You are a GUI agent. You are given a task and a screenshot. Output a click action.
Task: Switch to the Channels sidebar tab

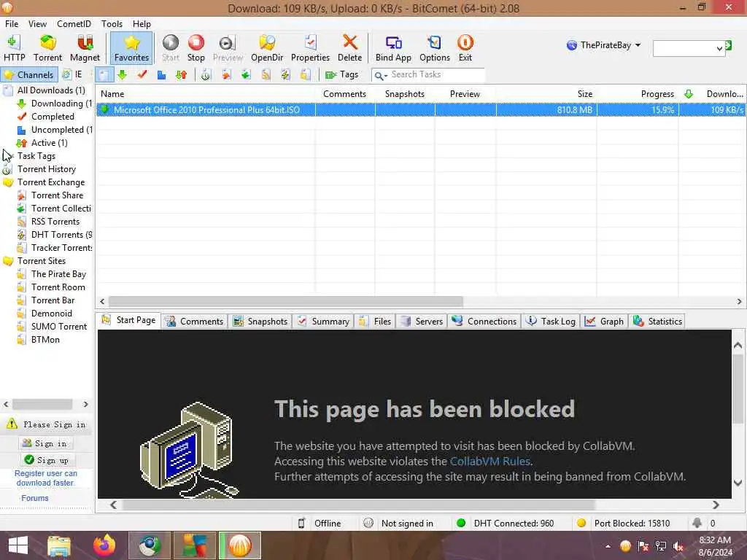click(29, 75)
